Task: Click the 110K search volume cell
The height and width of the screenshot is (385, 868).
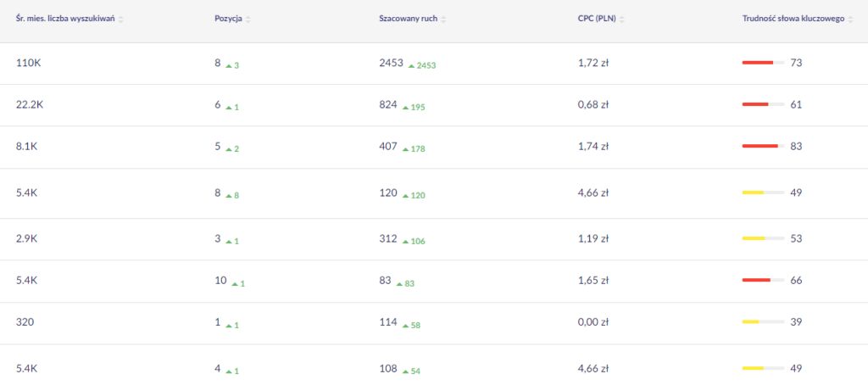Action: (28, 63)
